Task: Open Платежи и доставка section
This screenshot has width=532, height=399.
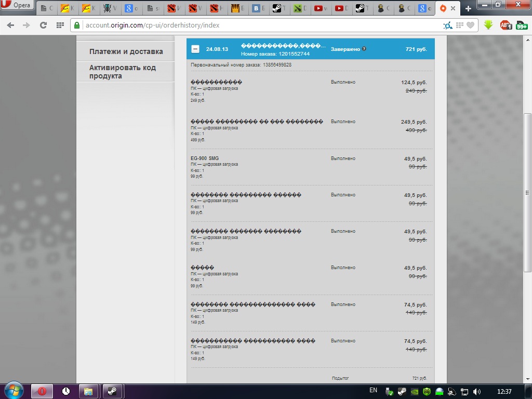Action: tap(126, 51)
